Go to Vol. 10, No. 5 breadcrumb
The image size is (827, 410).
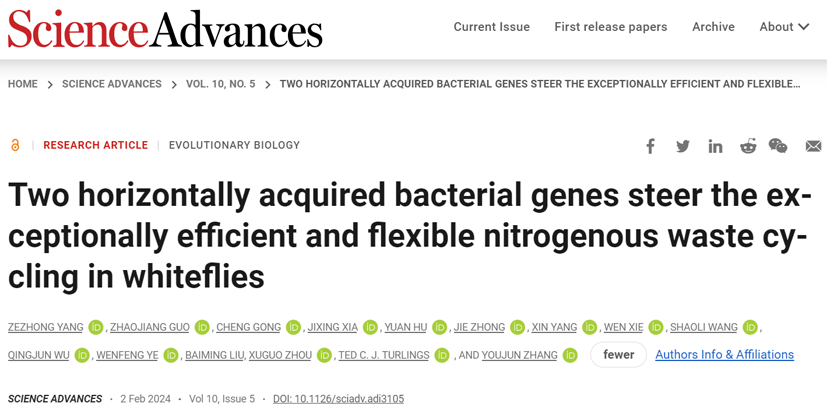pos(220,84)
